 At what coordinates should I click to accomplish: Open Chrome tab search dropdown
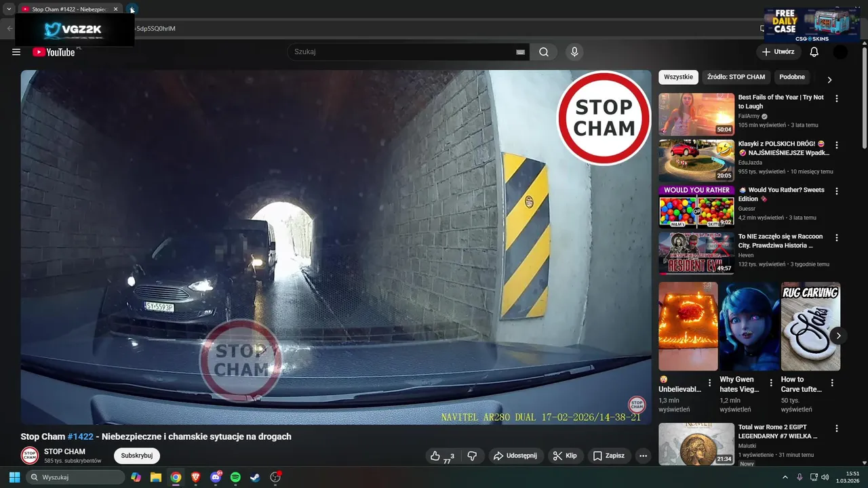pyautogui.click(x=9, y=9)
